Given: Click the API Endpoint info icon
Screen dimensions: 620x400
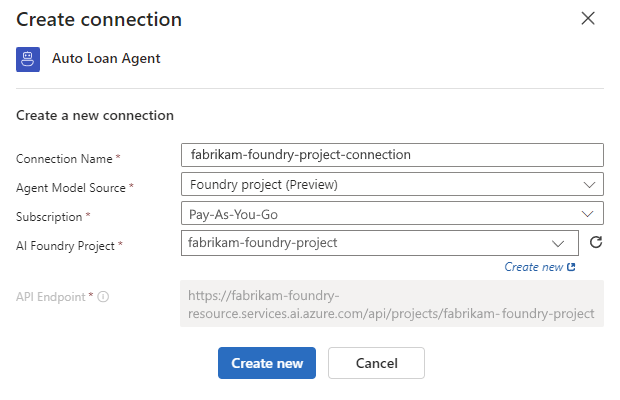Looking at the screenshot, I should tap(103, 296).
